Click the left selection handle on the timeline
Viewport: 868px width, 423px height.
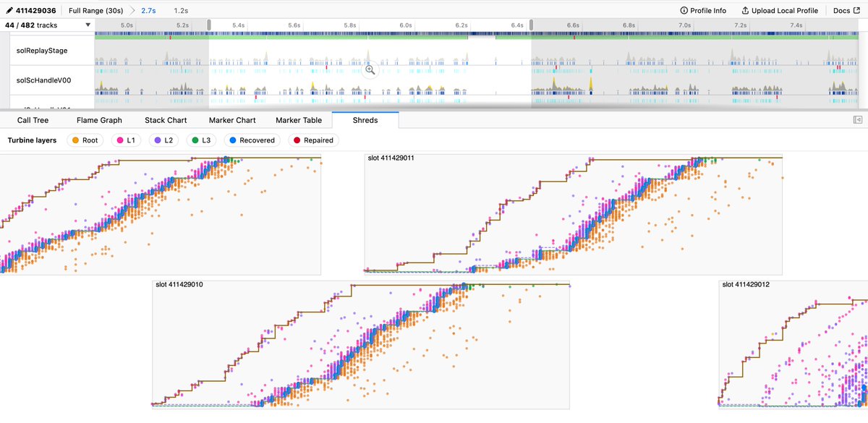tap(209, 25)
